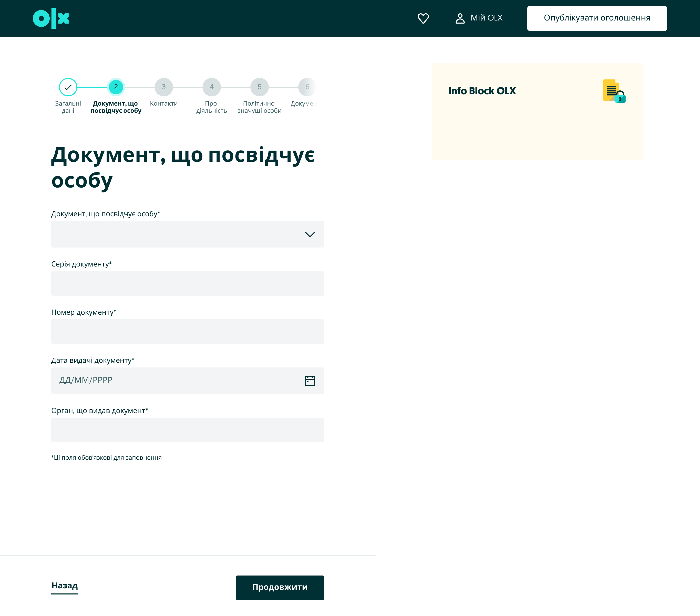Screen dimensions: 700x616
Task: Go to step 6 circle
Action: (x=307, y=87)
